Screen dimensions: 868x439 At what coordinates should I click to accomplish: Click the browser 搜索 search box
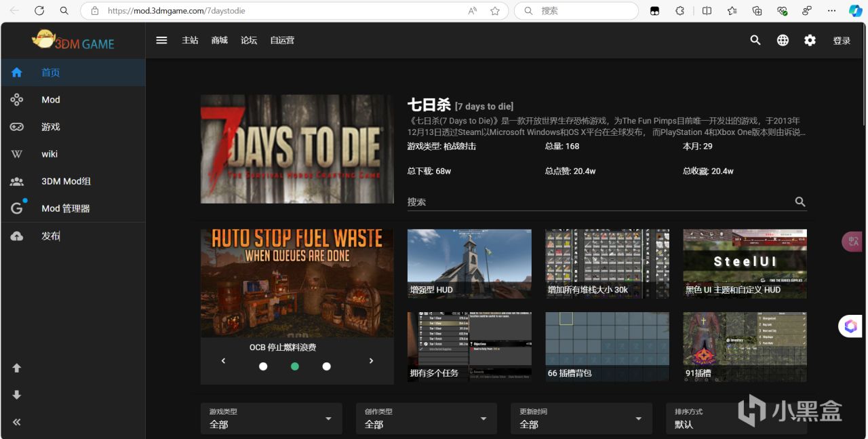[x=576, y=11]
